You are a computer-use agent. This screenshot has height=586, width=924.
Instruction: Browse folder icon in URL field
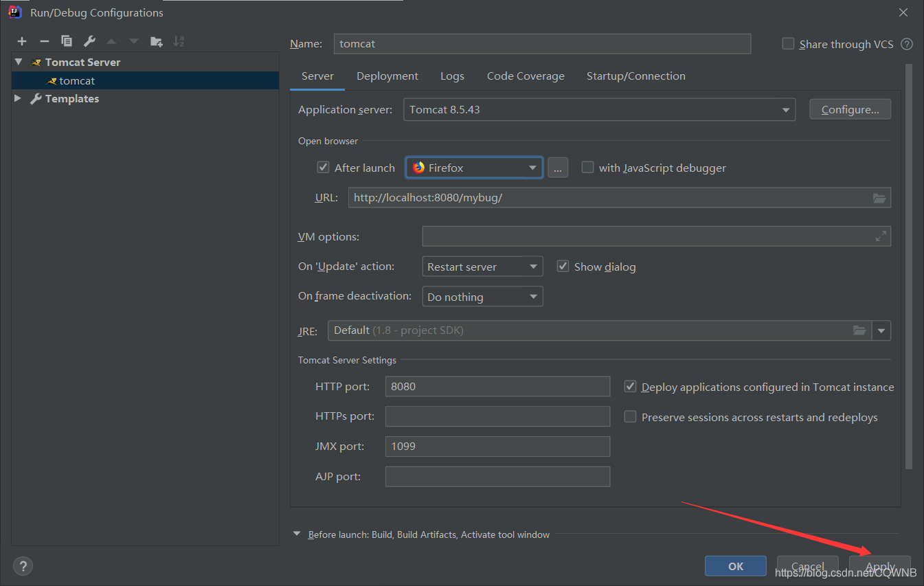pos(879,198)
